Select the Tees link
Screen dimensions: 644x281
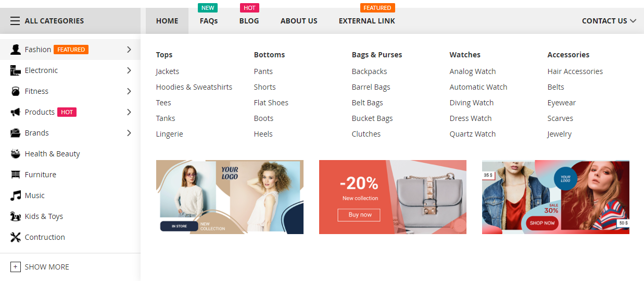tap(163, 103)
